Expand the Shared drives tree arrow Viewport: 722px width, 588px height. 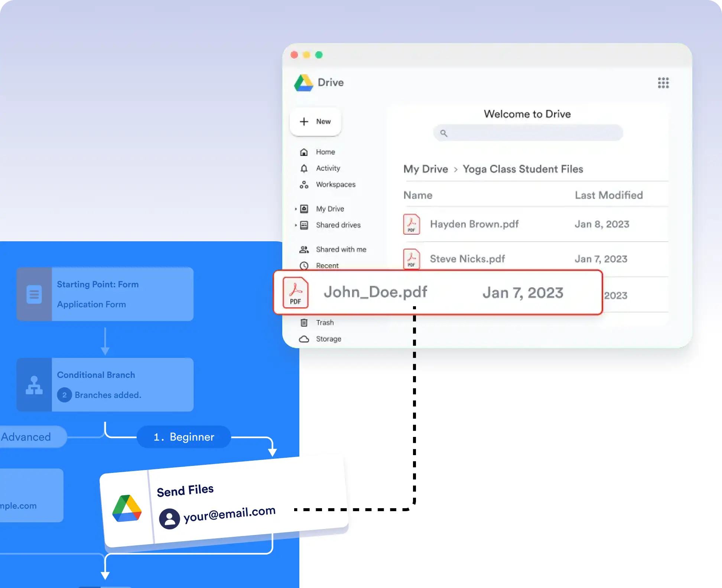(x=296, y=225)
